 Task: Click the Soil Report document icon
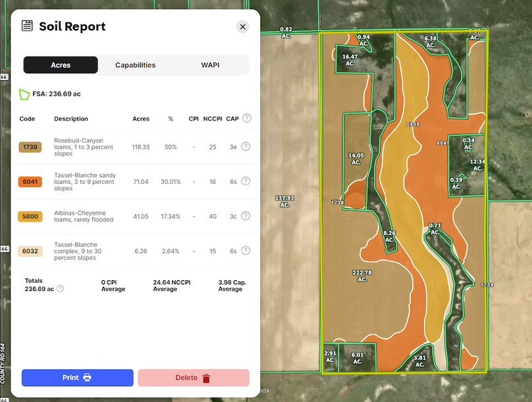tap(27, 26)
